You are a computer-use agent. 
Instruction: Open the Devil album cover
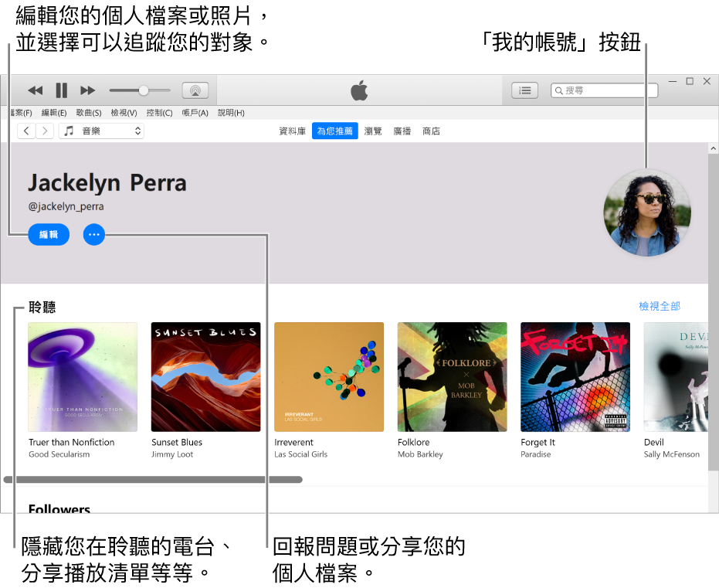[x=676, y=377]
